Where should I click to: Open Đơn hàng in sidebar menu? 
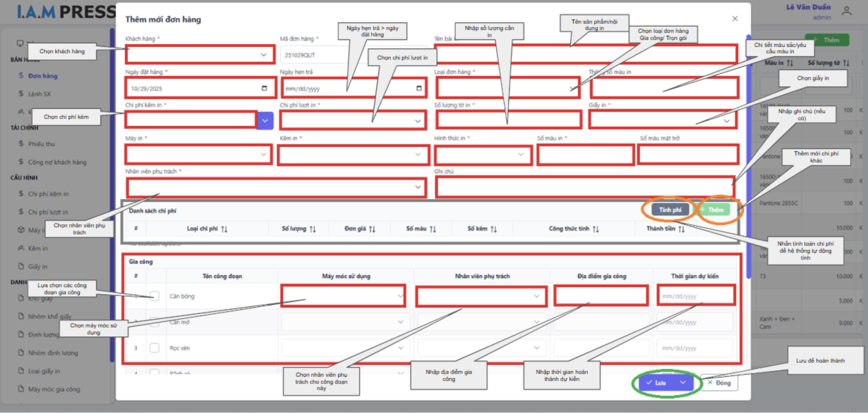click(43, 76)
